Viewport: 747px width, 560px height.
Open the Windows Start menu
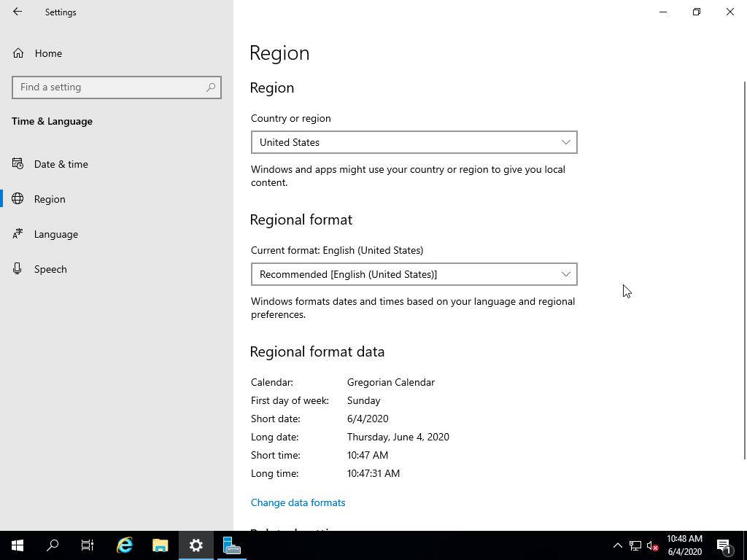click(x=18, y=545)
